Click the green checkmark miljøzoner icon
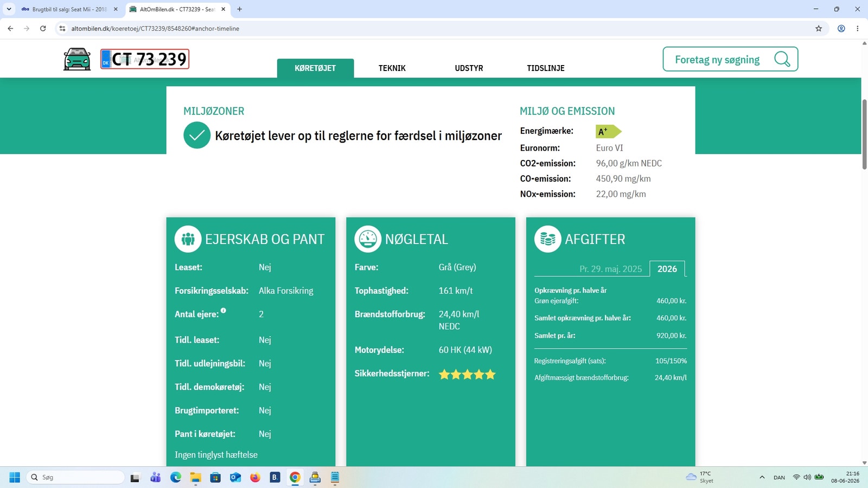 pos(197,136)
